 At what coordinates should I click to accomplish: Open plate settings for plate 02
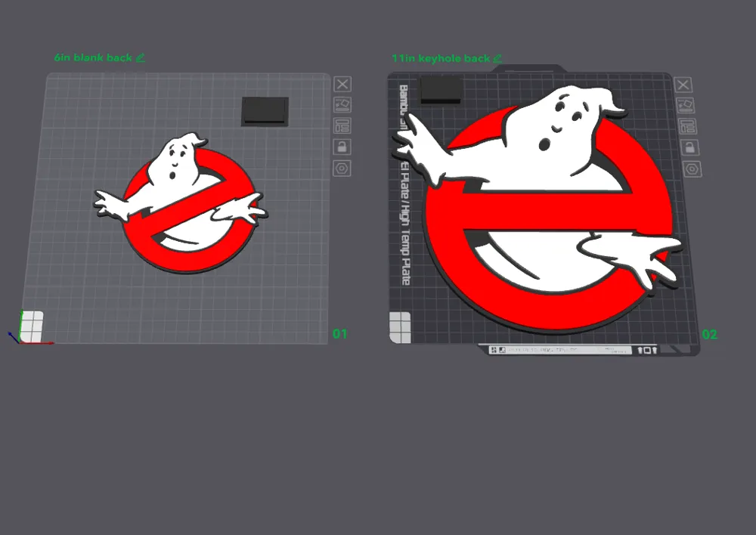point(692,169)
